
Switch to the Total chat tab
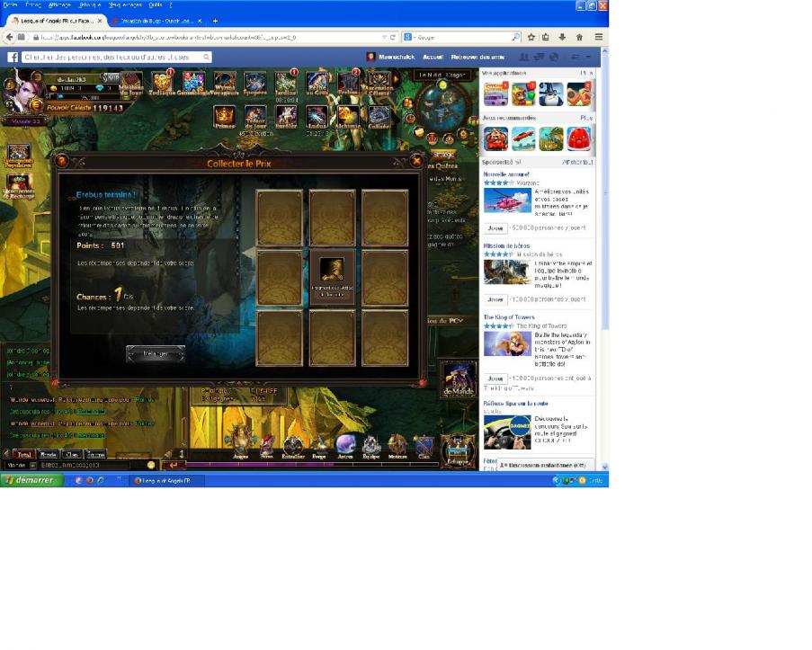[24, 455]
